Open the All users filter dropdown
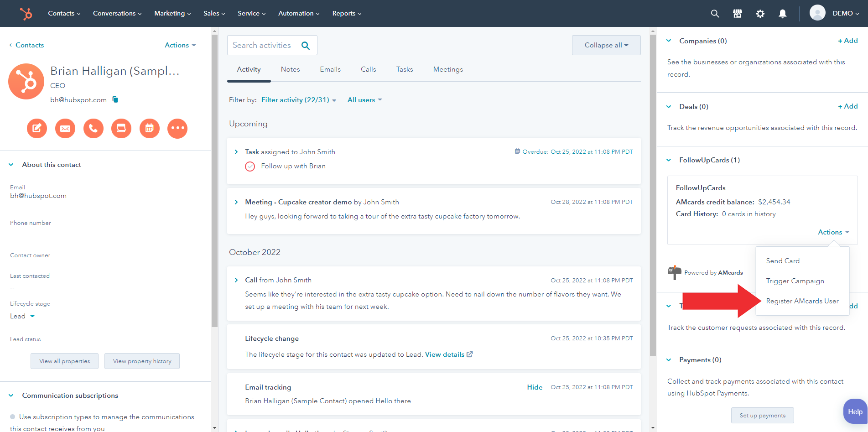 364,100
